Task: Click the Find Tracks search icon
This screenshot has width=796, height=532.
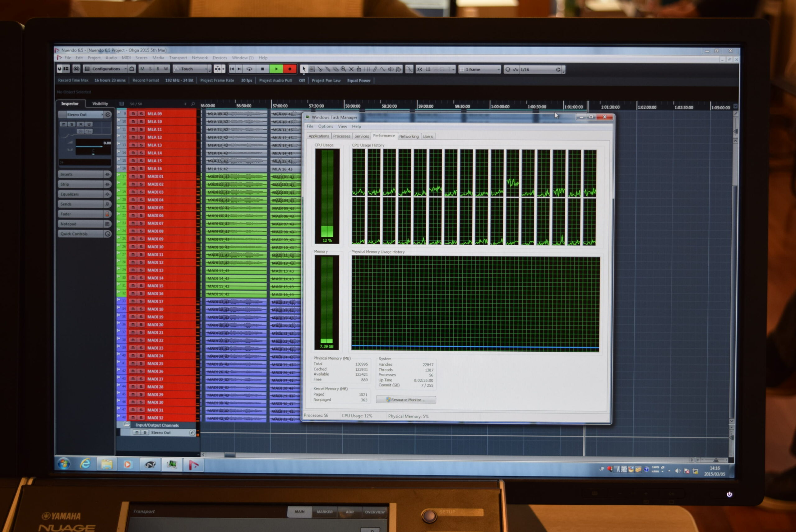Action: [x=193, y=104]
